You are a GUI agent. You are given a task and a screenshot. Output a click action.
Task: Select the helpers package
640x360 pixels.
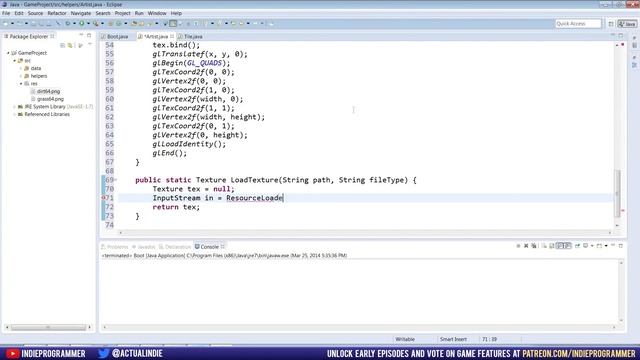[x=39, y=76]
